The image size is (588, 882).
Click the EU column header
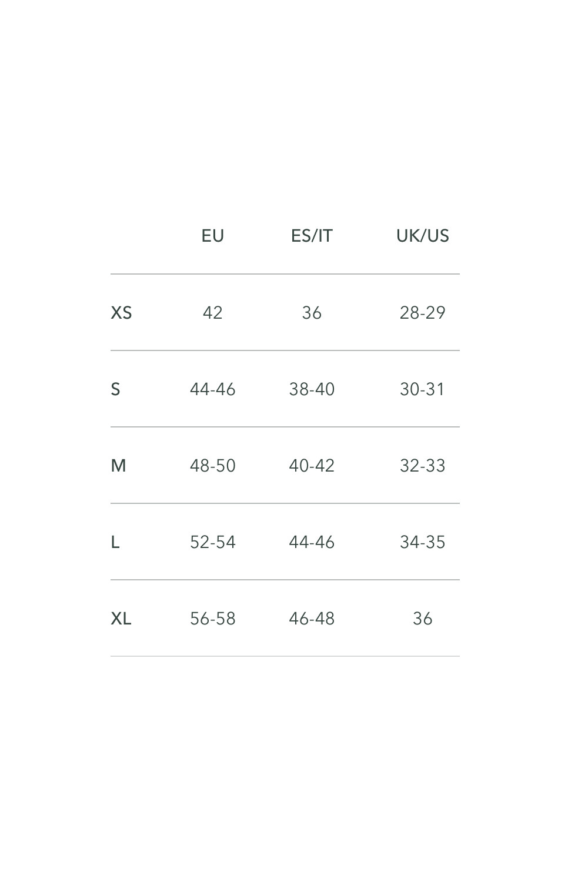(x=212, y=236)
